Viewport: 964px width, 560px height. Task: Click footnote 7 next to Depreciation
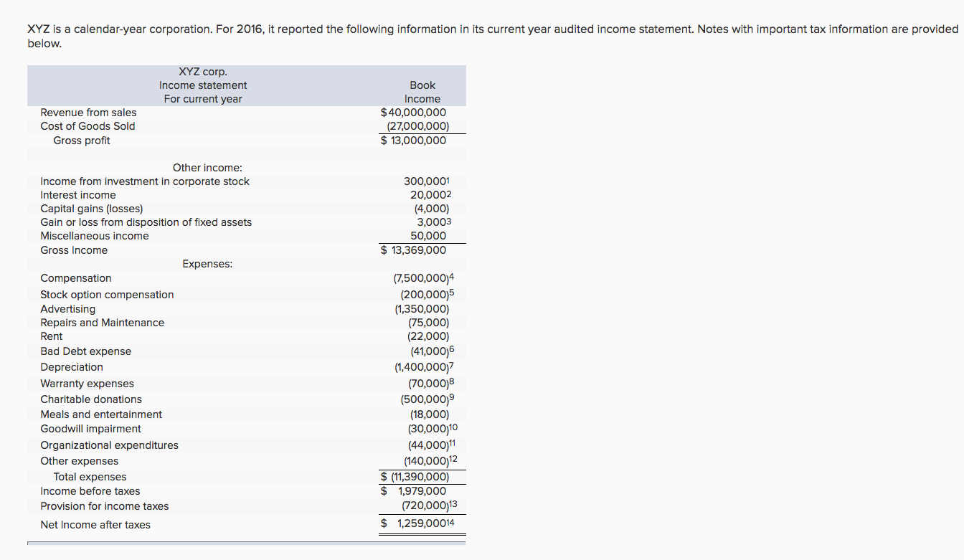pos(450,364)
